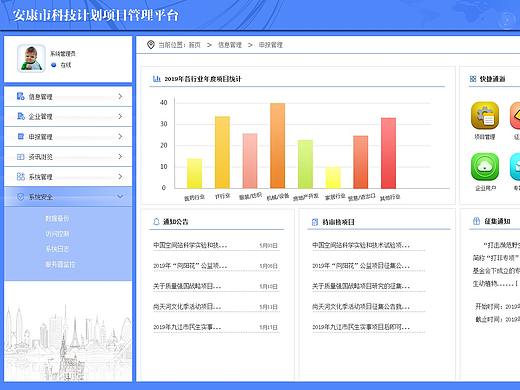Viewport: 520px width, 390px height.
Task: Click the IT行业 bar in the chart
Action: click(x=222, y=152)
